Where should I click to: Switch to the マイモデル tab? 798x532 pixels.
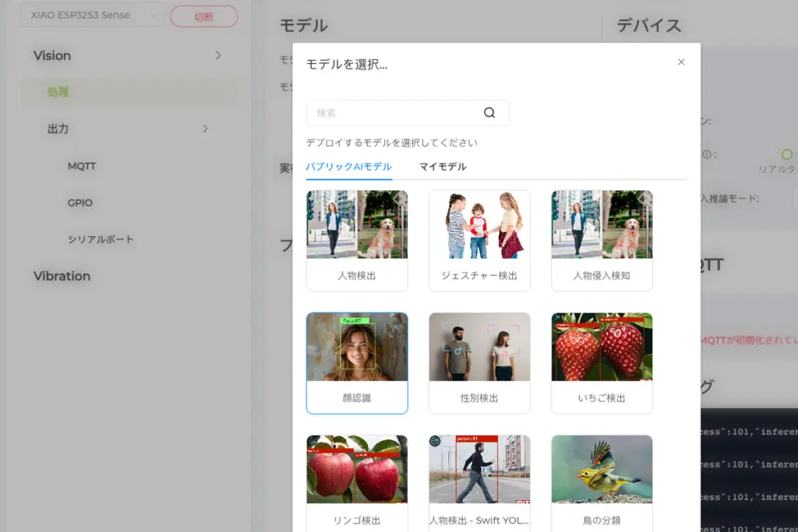[443, 167]
